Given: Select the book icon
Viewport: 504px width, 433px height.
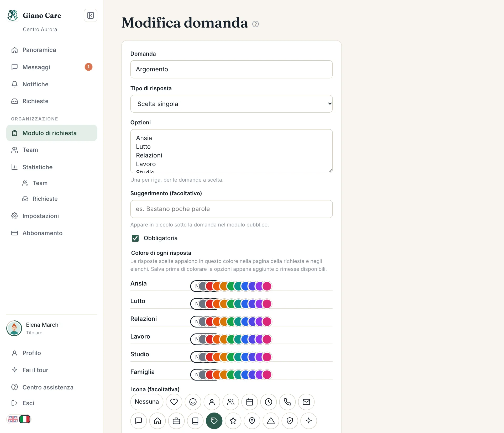Looking at the screenshot, I should click(195, 421).
